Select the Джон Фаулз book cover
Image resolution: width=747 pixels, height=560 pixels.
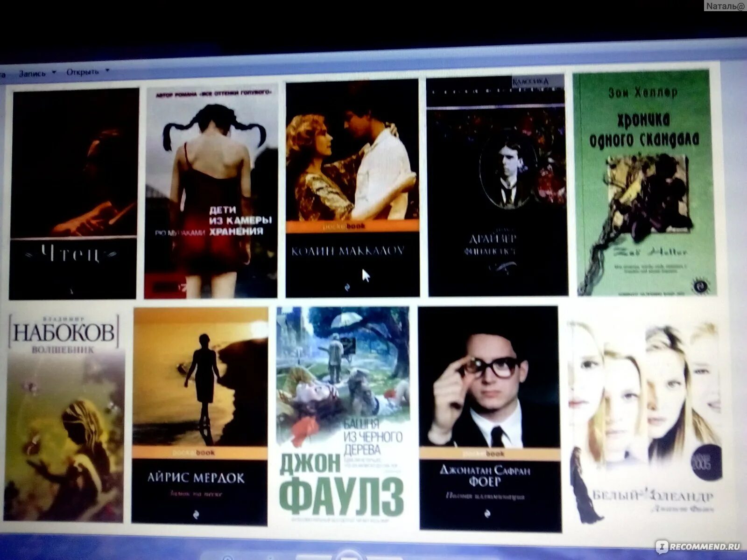[x=343, y=416]
